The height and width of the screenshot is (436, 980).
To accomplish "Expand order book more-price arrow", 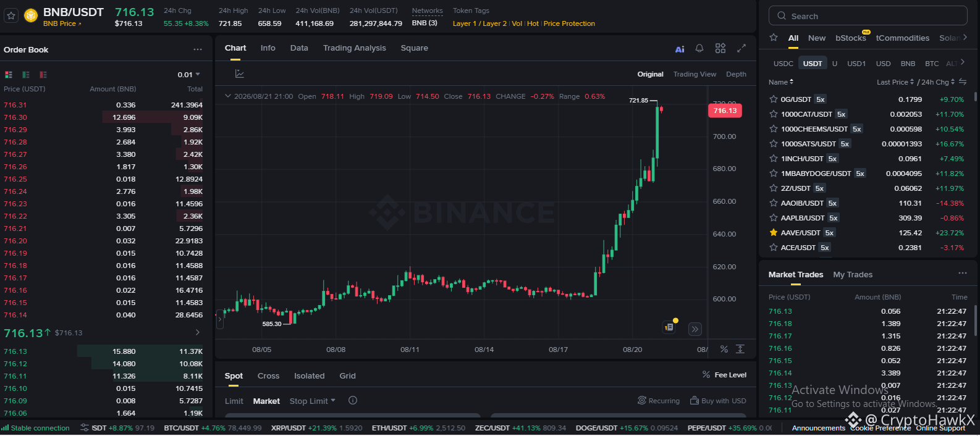I will [x=198, y=332].
